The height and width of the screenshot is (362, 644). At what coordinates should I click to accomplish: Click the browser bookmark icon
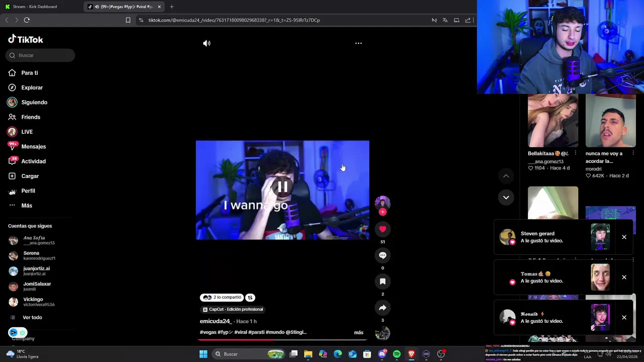click(x=128, y=20)
